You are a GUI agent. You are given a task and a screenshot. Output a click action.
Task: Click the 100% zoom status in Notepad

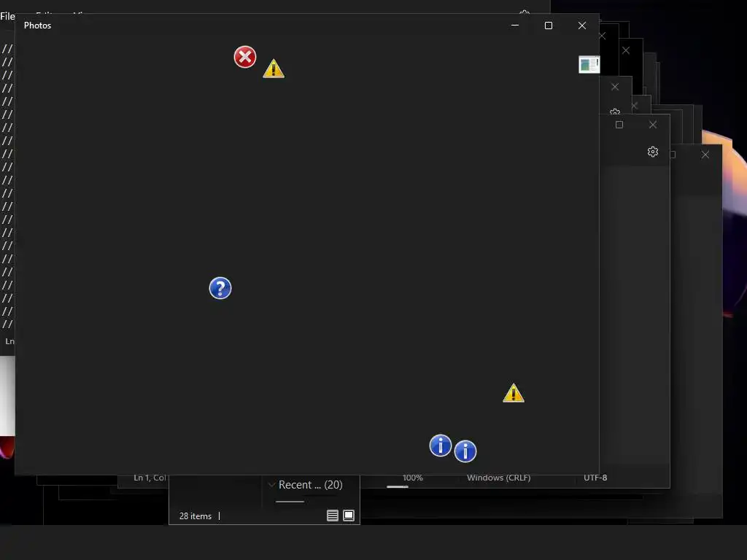coord(413,478)
